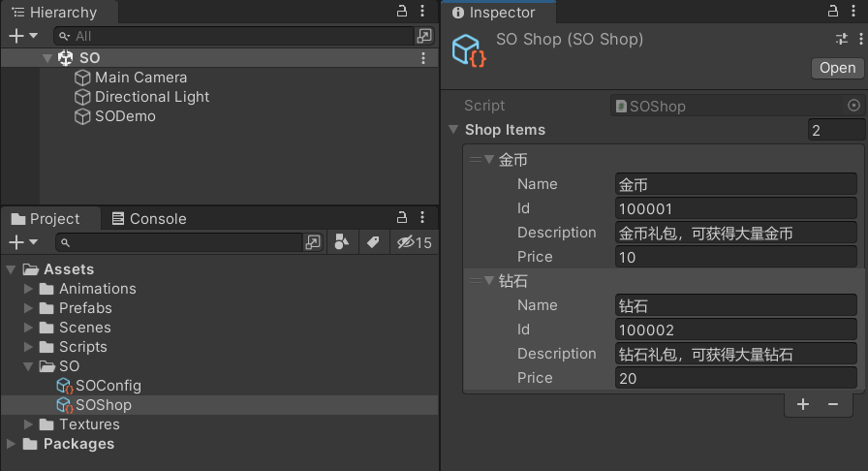This screenshot has width=868, height=471.
Task: Edit Id field showing 100002
Action: (x=735, y=330)
